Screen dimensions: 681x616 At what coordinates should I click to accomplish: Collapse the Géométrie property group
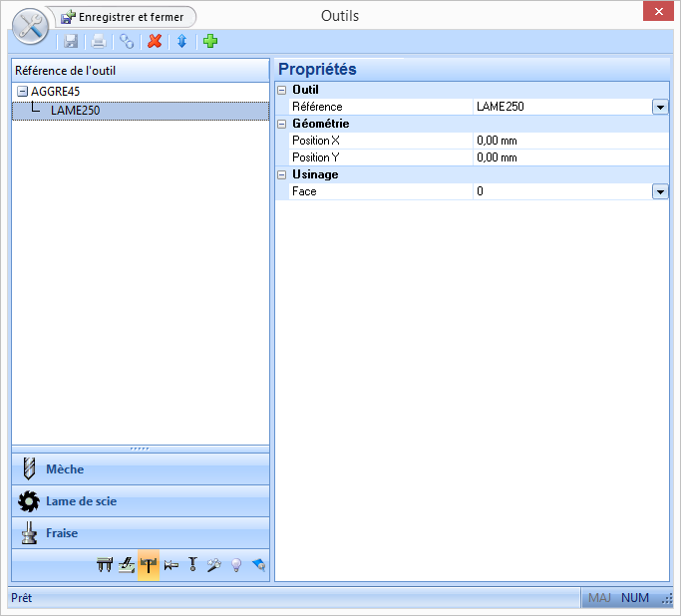coord(282,124)
